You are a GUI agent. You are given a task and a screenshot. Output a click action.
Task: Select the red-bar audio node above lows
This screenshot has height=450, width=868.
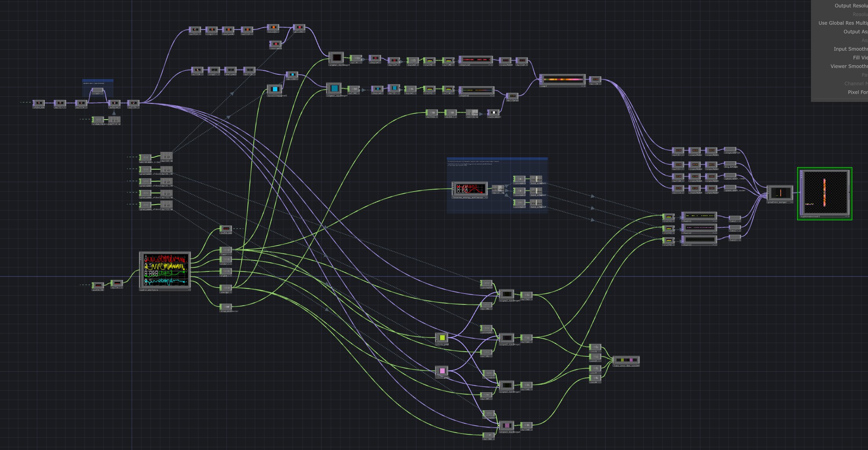click(225, 229)
